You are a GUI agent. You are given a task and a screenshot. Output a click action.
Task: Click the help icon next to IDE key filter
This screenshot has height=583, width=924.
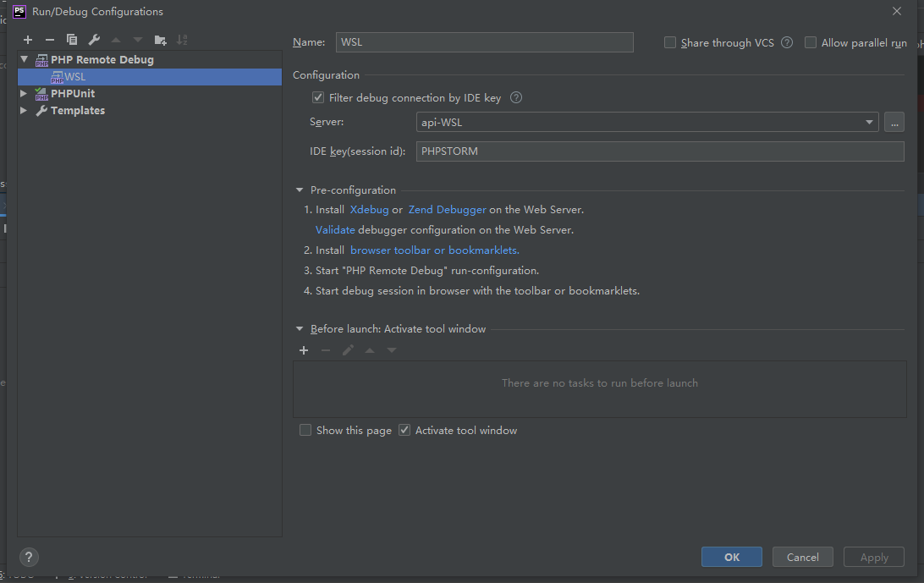pyautogui.click(x=516, y=98)
